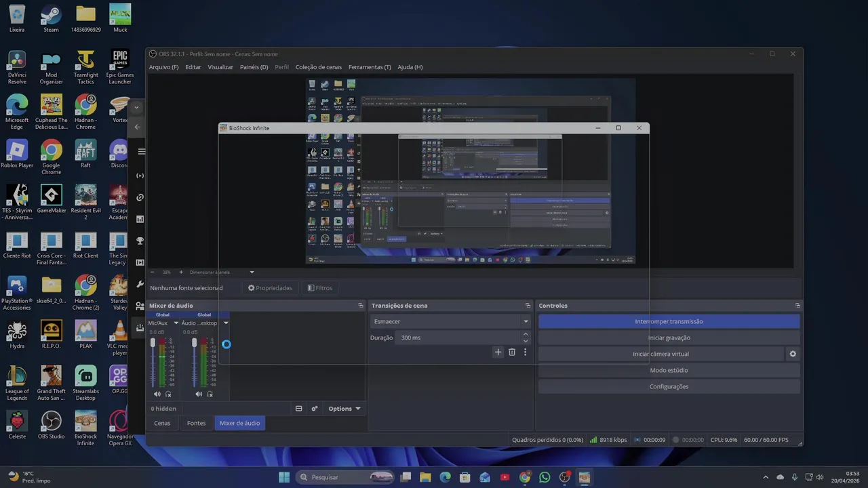
Task: Toggle Mic/Aux audio monitoring headphone icon
Action: pos(168,394)
